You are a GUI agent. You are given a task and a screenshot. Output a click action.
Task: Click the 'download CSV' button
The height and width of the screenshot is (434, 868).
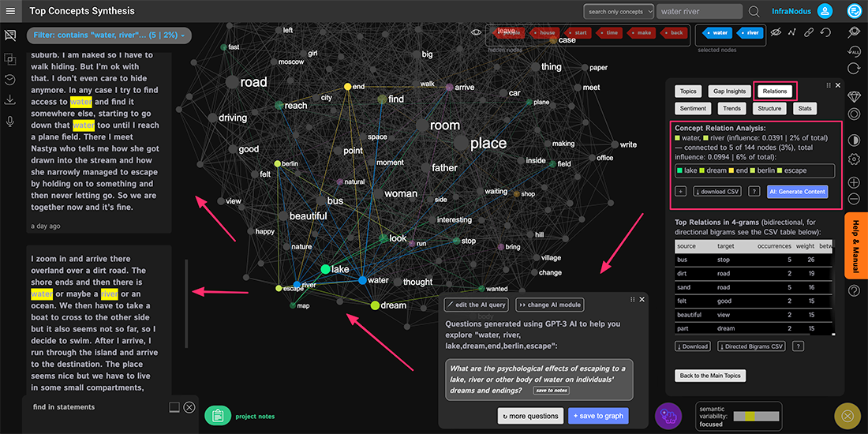717,192
